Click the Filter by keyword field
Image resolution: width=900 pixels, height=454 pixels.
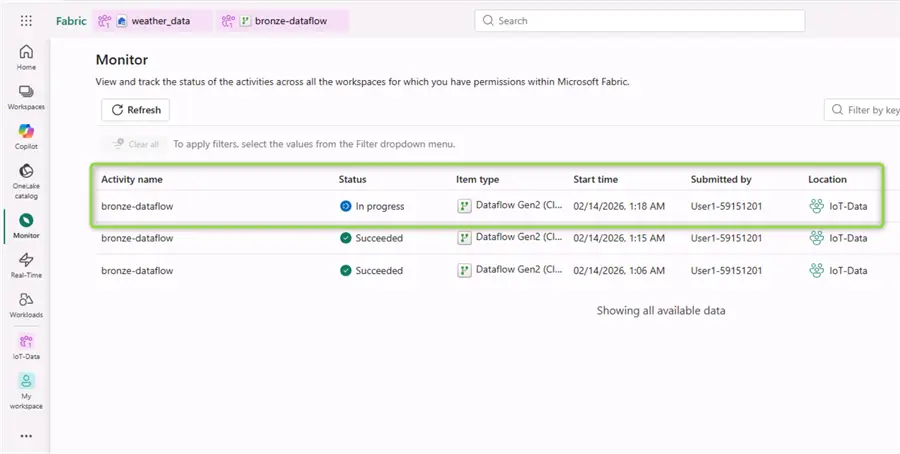(x=862, y=110)
